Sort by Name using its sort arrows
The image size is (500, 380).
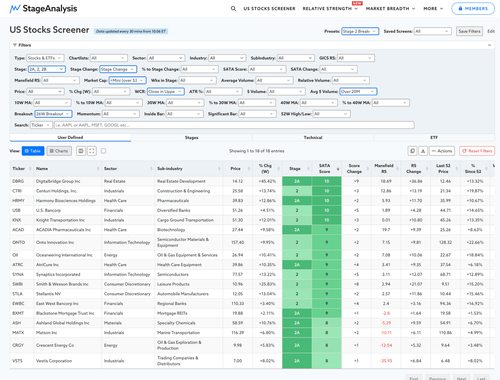coord(98,169)
